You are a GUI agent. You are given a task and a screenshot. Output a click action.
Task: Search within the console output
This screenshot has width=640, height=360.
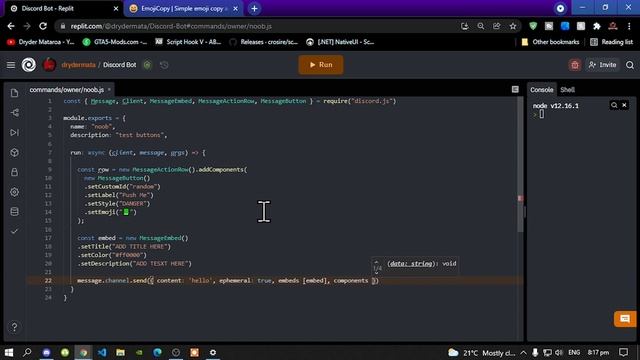pos(614,105)
